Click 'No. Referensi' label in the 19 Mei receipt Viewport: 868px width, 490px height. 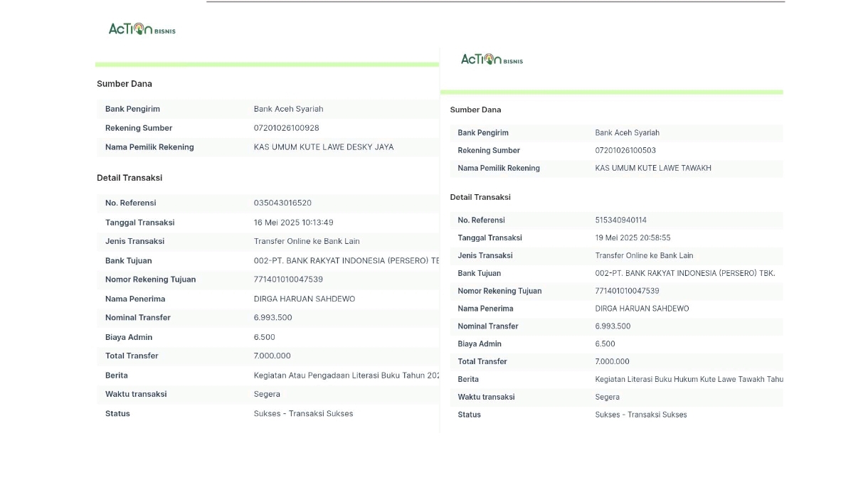tap(482, 220)
